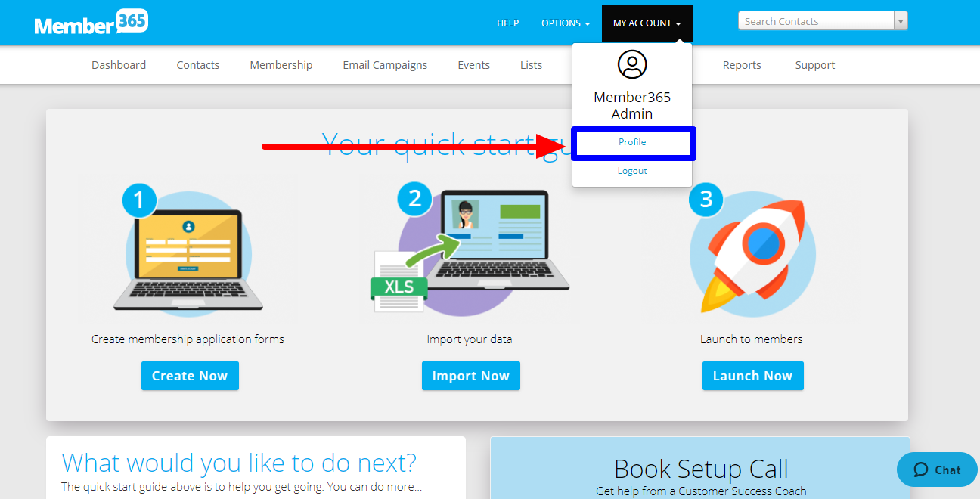Choose Logout in account menu
Screen dimensions: 980x499
[x=632, y=171]
